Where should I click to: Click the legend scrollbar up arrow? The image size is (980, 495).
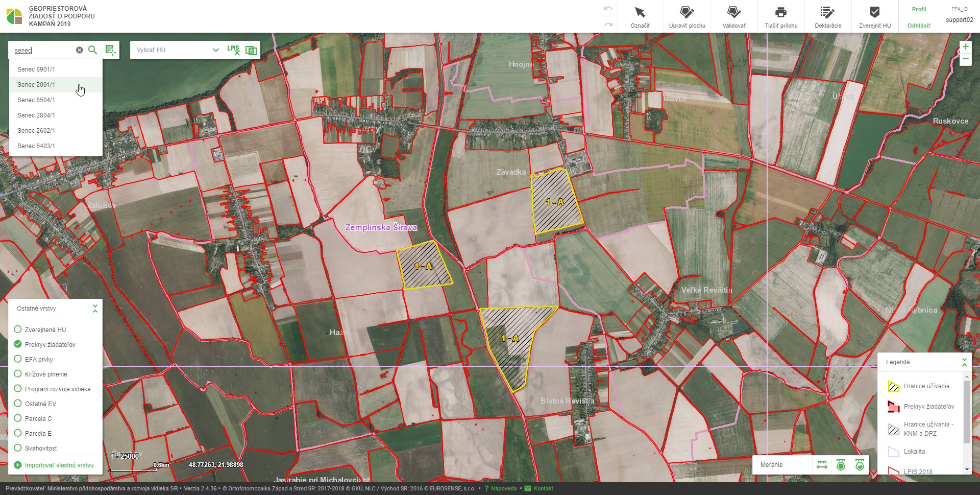967,376
